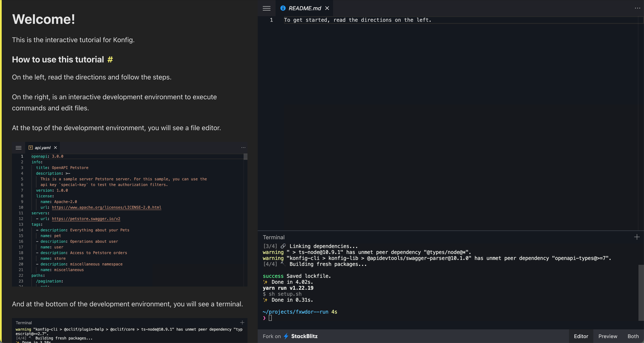Viewport: 644px width, 343px height.
Task: Select Both view mode
Action: click(633, 336)
